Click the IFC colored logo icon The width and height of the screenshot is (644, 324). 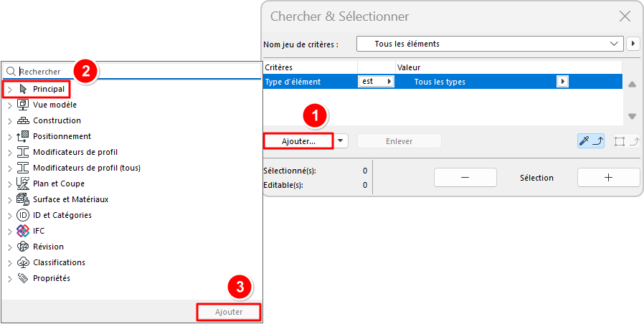point(22,231)
